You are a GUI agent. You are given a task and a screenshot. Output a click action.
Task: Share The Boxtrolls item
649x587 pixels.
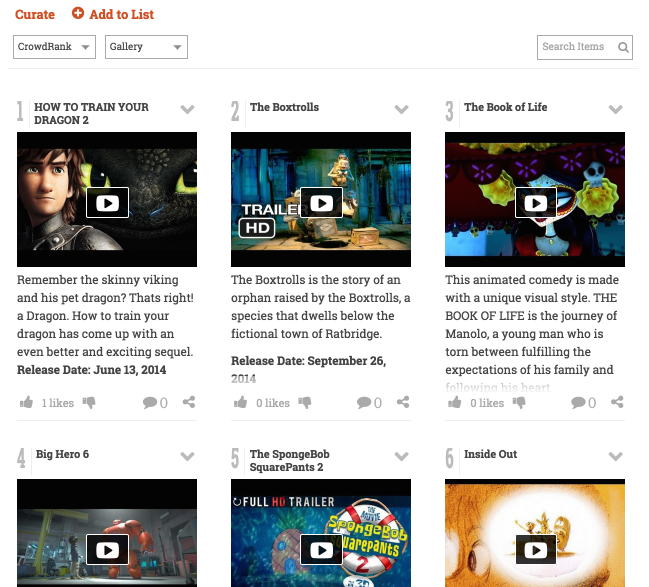click(x=403, y=402)
